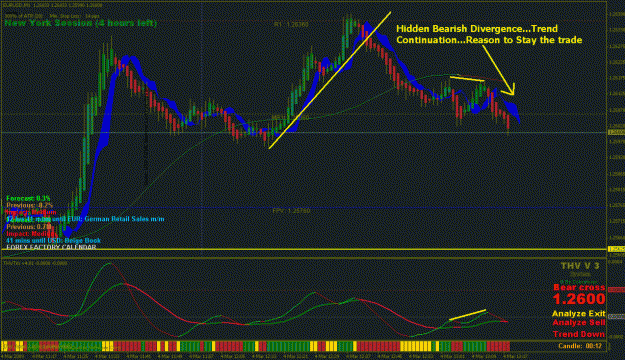Screen dimensions: 625x360
Task: Select the 'Bear cross' signal text
Action: [x=579, y=287]
